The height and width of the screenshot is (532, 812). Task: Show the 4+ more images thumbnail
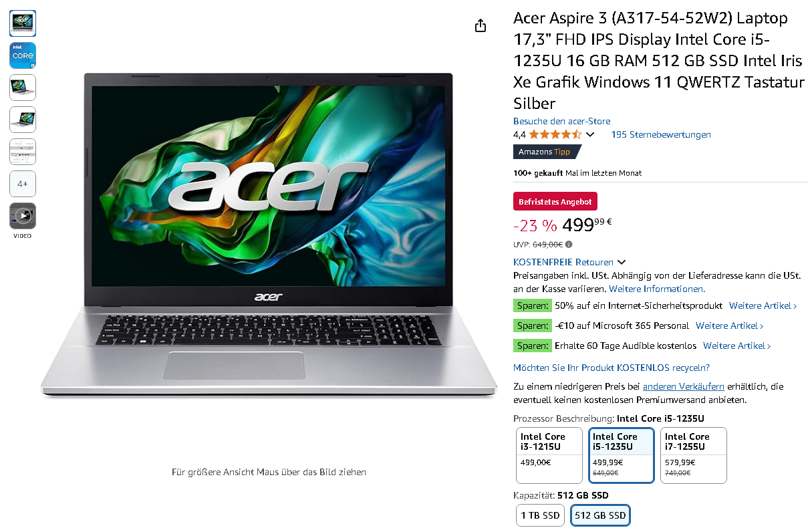[23, 184]
